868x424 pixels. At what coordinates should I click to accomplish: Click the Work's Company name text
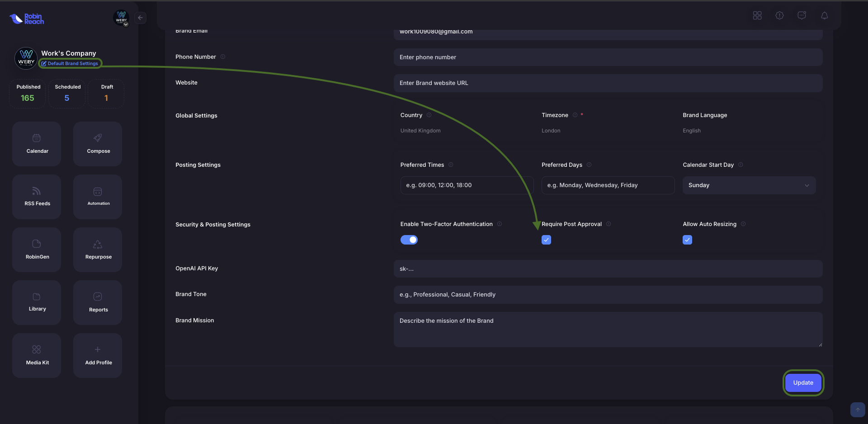[x=69, y=53]
